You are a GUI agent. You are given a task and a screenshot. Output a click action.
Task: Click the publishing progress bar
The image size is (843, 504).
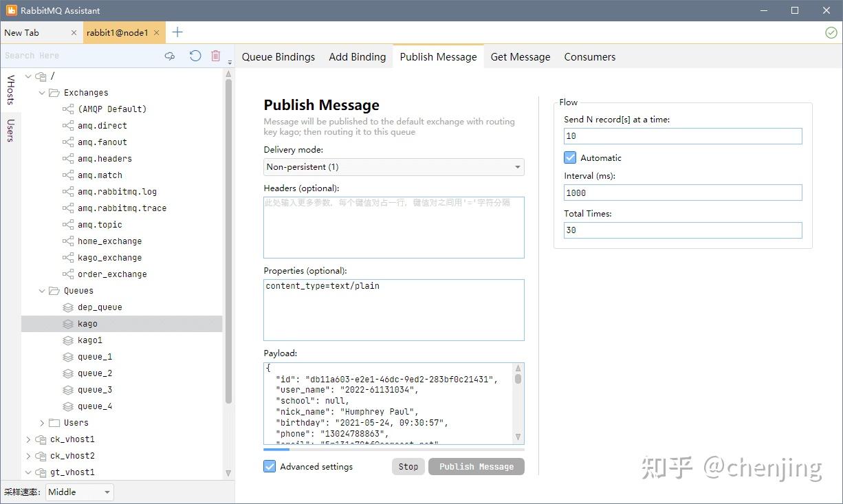click(x=394, y=450)
